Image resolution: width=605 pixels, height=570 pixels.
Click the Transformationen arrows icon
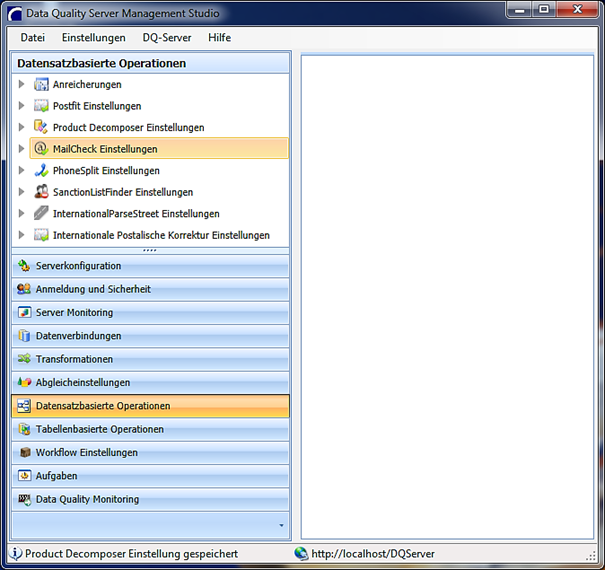(24, 359)
